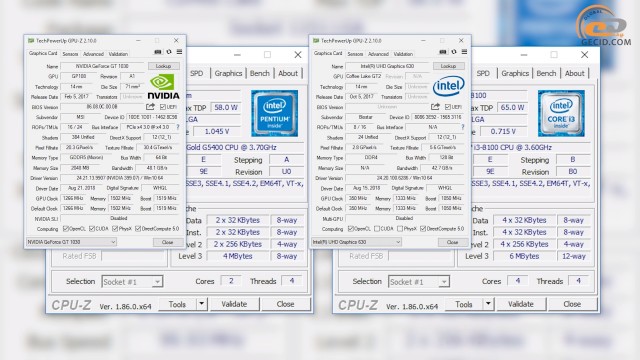640x360 pixels.
Task: Open Validation tab in Intel UHD GPU-Z
Action: pos(403,54)
